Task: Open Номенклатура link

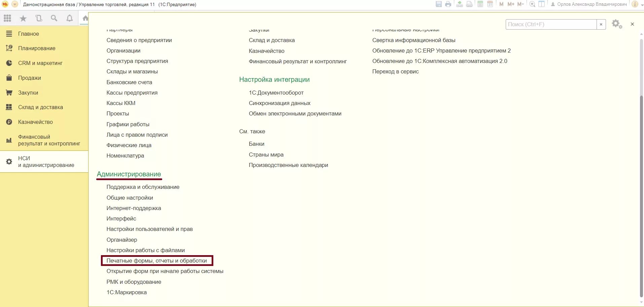Action: [x=125, y=156]
